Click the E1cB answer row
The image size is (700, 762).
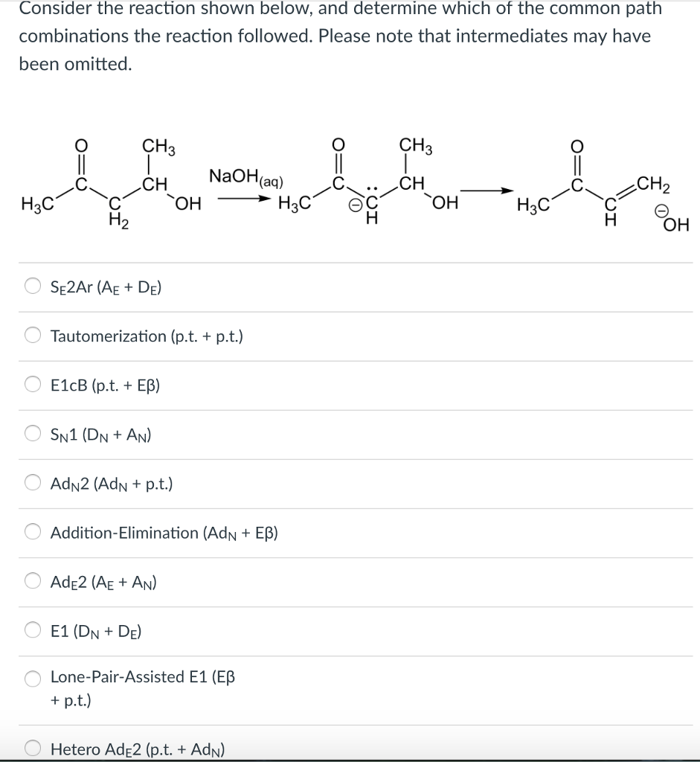pos(104,384)
